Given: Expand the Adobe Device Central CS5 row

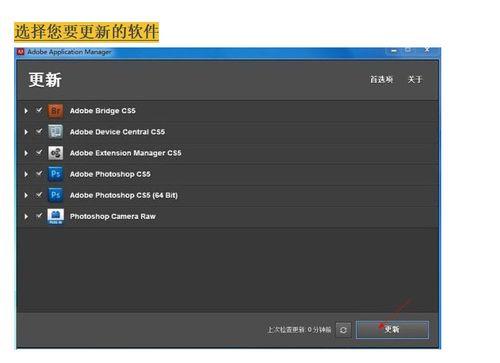Looking at the screenshot, I should coord(26,132).
